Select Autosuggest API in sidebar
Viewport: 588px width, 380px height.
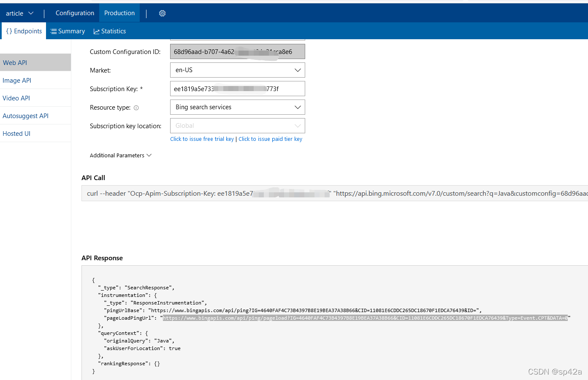(35, 116)
